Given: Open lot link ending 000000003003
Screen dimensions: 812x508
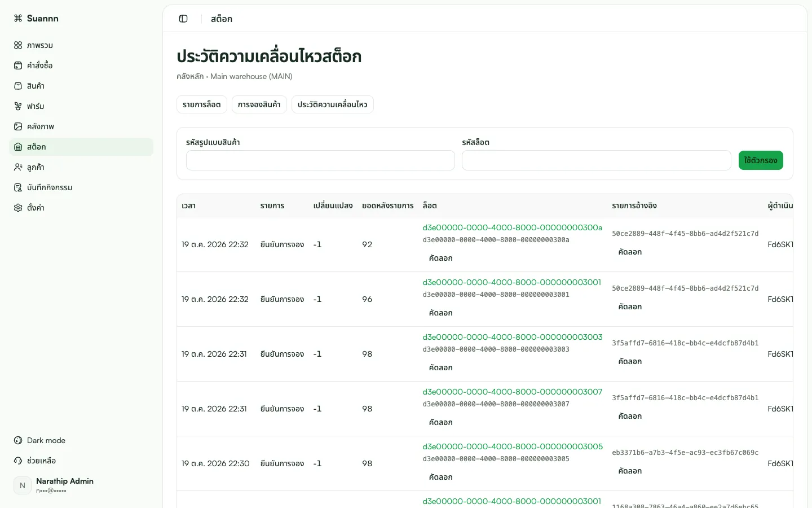Looking at the screenshot, I should tap(513, 337).
